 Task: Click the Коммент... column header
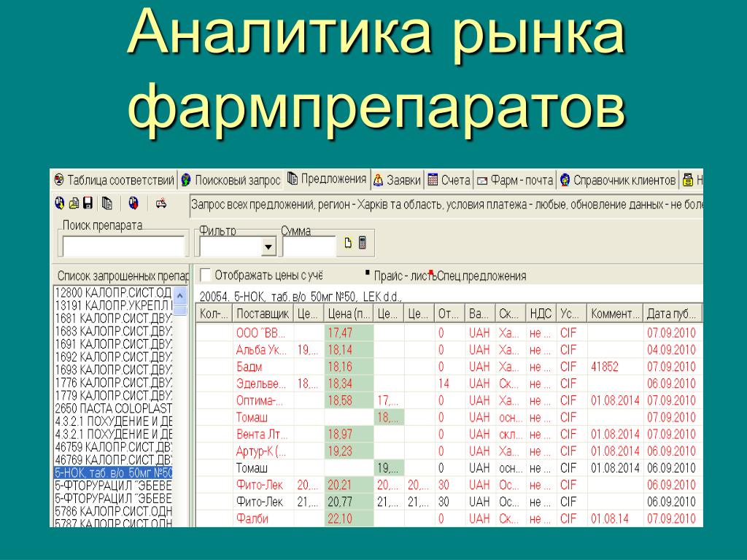click(615, 314)
